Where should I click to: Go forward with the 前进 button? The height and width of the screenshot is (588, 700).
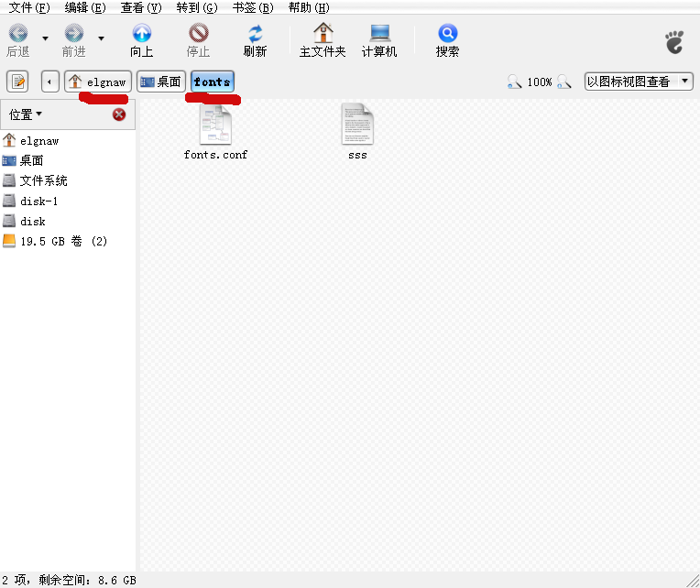74,40
